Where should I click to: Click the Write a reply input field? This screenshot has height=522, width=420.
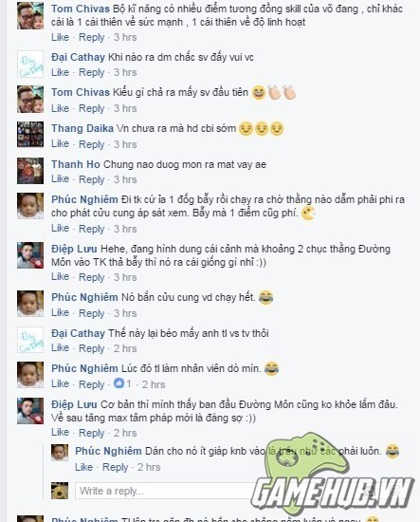point(166,491)
